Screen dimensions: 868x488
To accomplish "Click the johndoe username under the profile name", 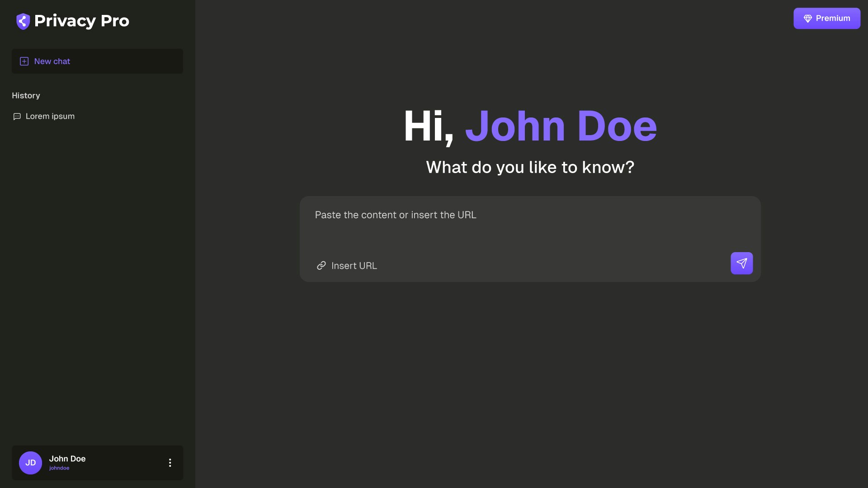I will (x=59, y=468).
